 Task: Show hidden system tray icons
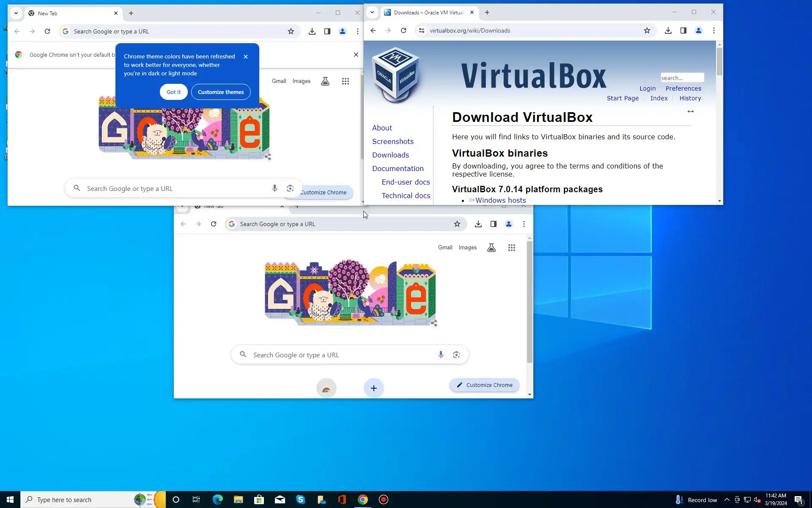pyautogui.click(x=727, y=500)
